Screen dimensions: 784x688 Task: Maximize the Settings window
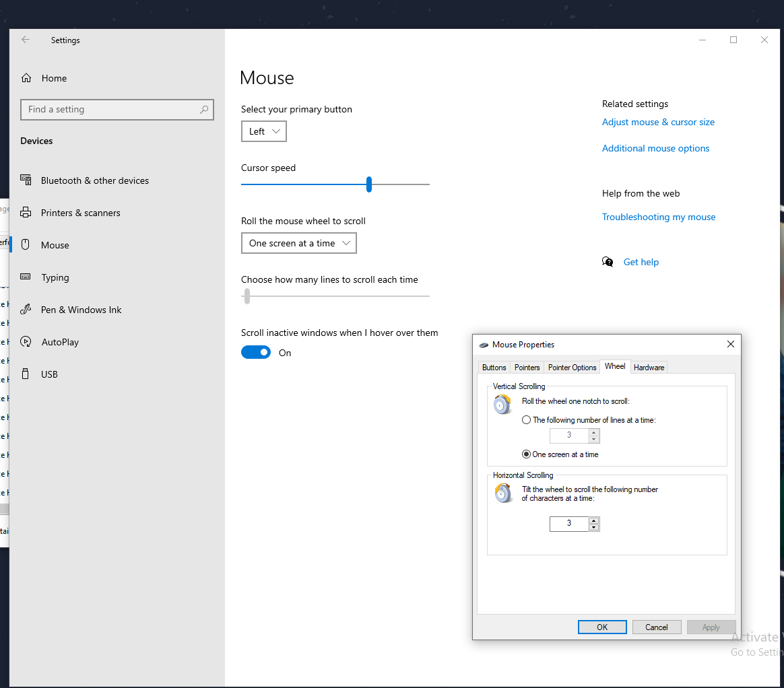click(x=733, y=40)
